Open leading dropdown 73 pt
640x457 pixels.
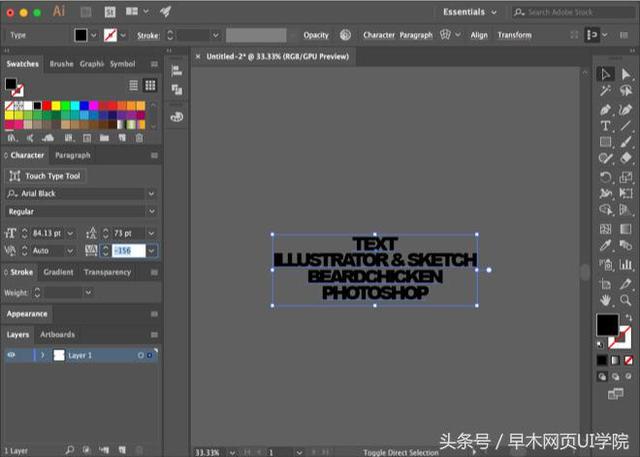click(151, 233)
